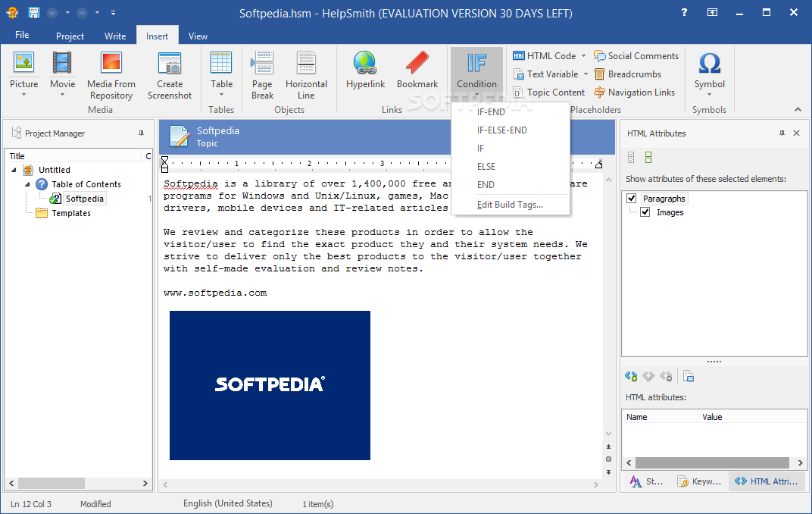Screen dimensions: 812x514
Task: Open Customize Quick Access Toolbar dropdown
Action: [x=114, y=12]
